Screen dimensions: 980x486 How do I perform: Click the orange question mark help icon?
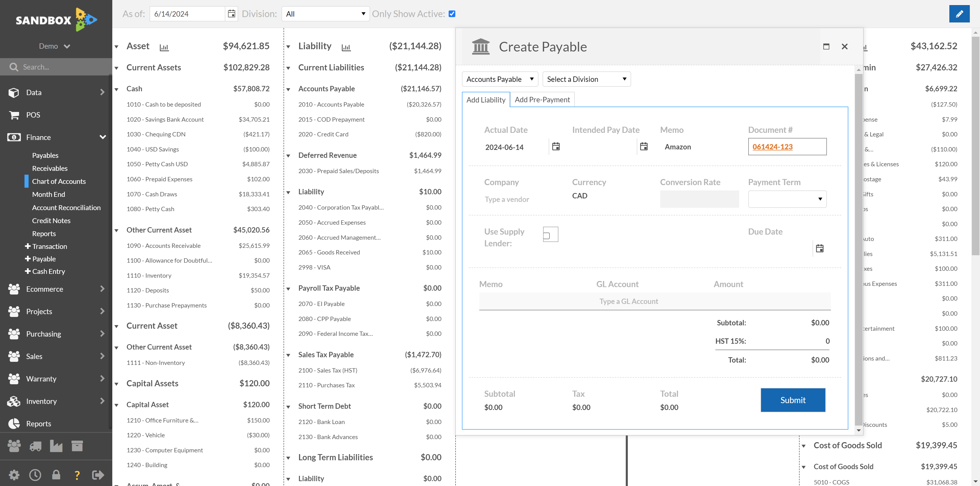pos(77,475)
